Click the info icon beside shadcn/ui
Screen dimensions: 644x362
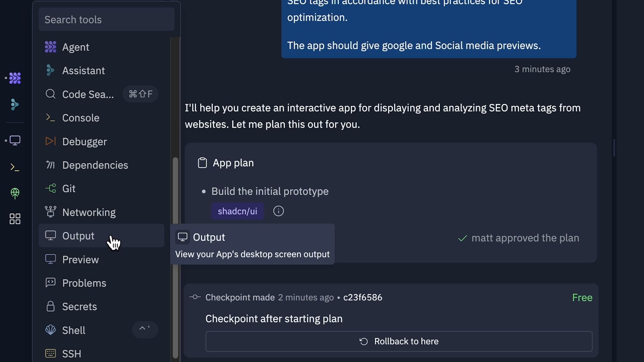click(278, 211)
